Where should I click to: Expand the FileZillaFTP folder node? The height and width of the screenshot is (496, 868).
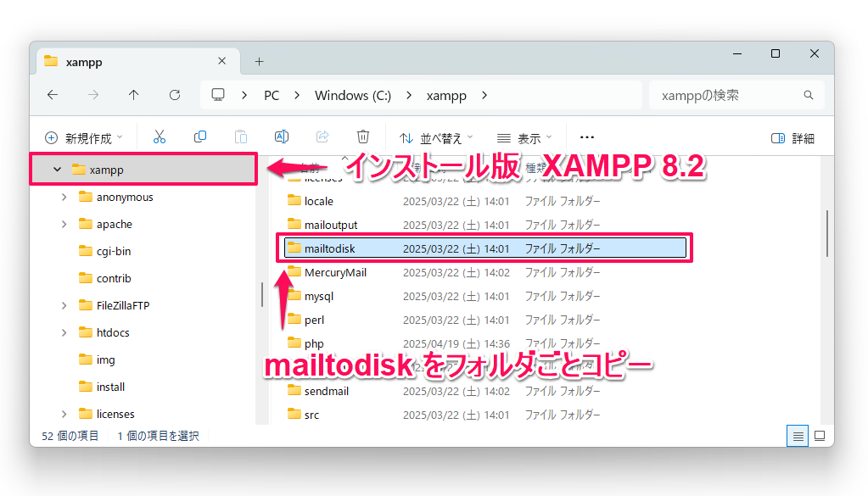coord(64,306)
